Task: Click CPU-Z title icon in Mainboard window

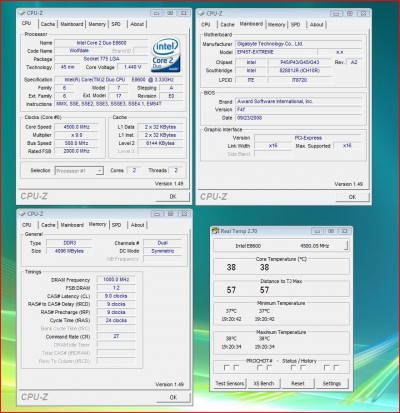Action: pos(201,13)
